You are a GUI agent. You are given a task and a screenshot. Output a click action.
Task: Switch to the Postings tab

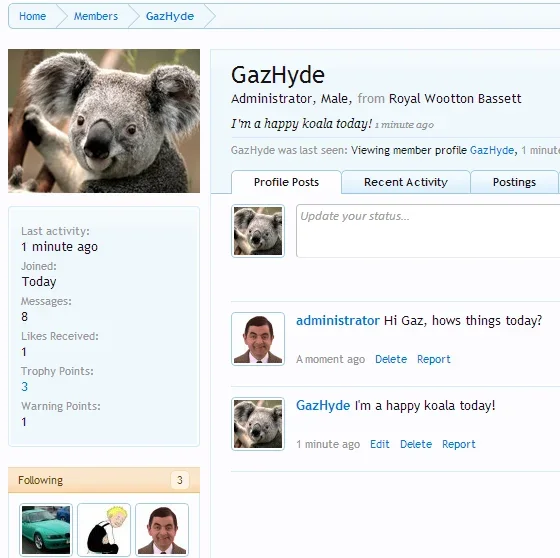(514, 182)
